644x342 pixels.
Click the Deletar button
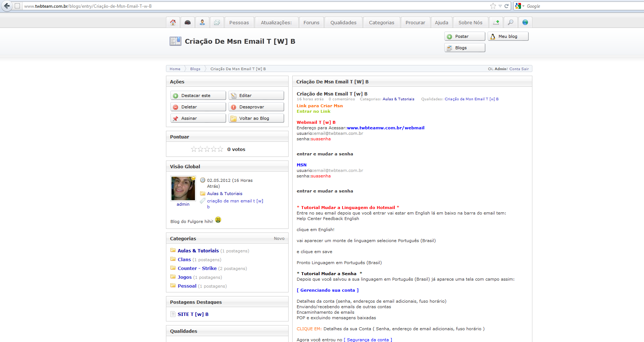(198, 107)
